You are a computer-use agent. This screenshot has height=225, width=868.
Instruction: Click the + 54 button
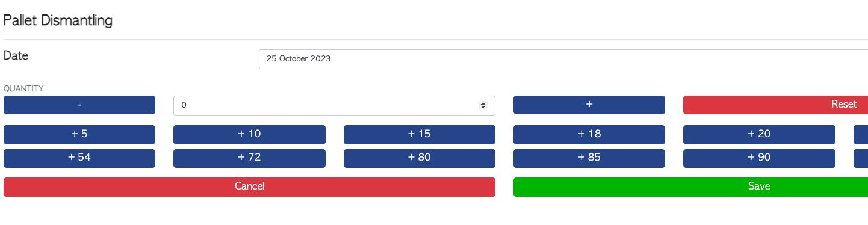click(79, 158)
